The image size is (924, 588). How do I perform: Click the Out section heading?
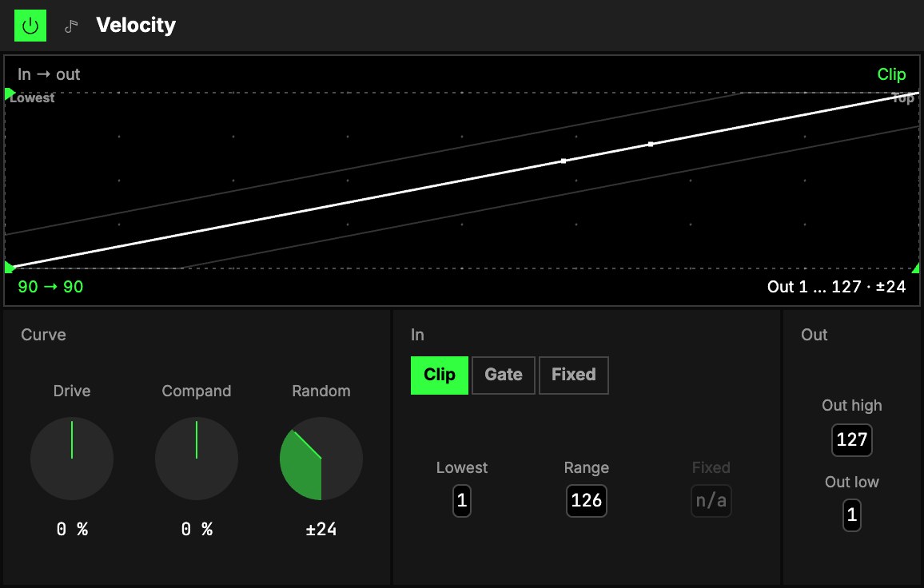(x=814, y=335)
